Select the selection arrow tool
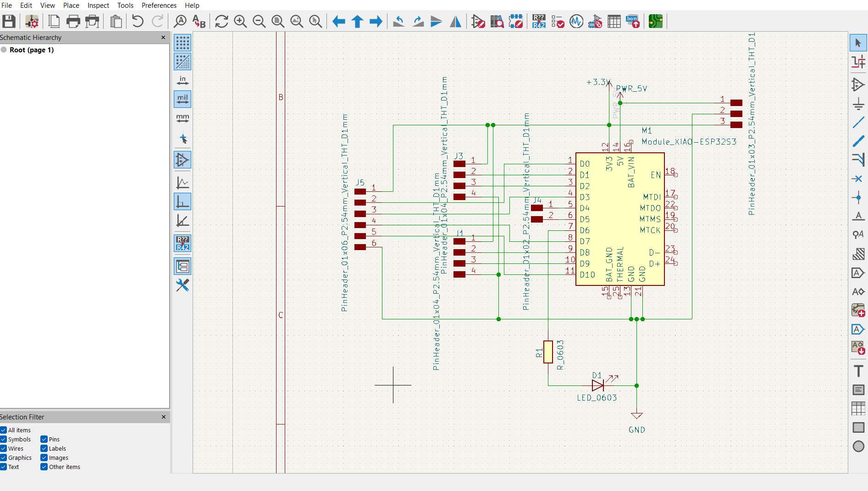Screen dimensions: 868x491 click(x=858, y=42)
